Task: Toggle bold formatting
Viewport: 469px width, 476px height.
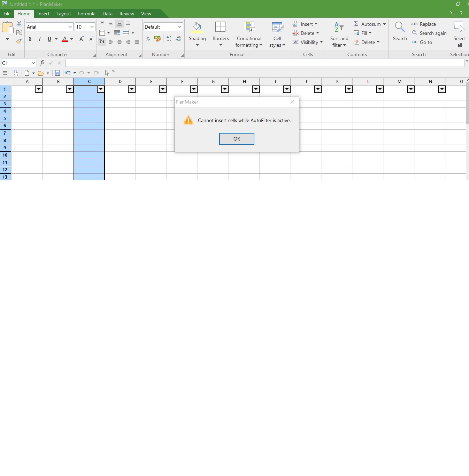Action: click(30, 39)
